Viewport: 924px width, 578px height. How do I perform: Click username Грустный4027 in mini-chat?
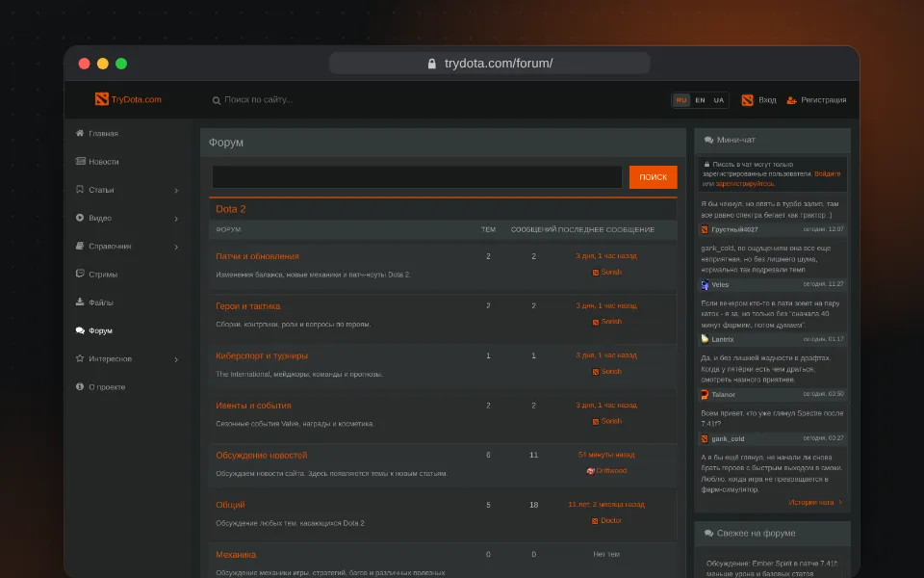pos(734,229)
